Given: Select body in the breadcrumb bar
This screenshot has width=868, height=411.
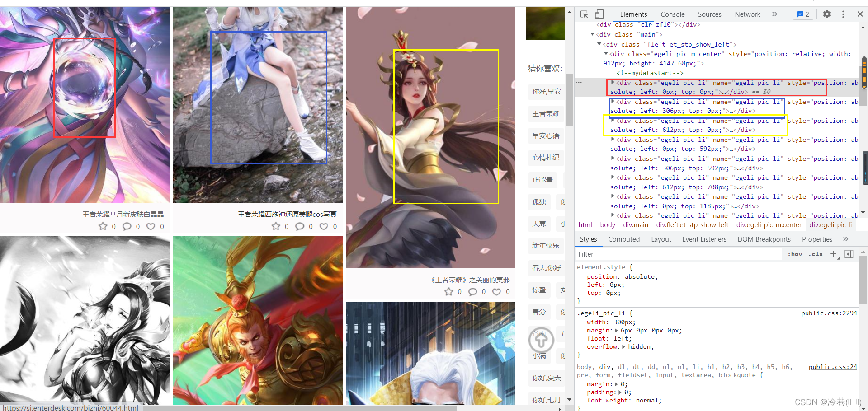Looking at the screenshot, I should tap(608, 225).
